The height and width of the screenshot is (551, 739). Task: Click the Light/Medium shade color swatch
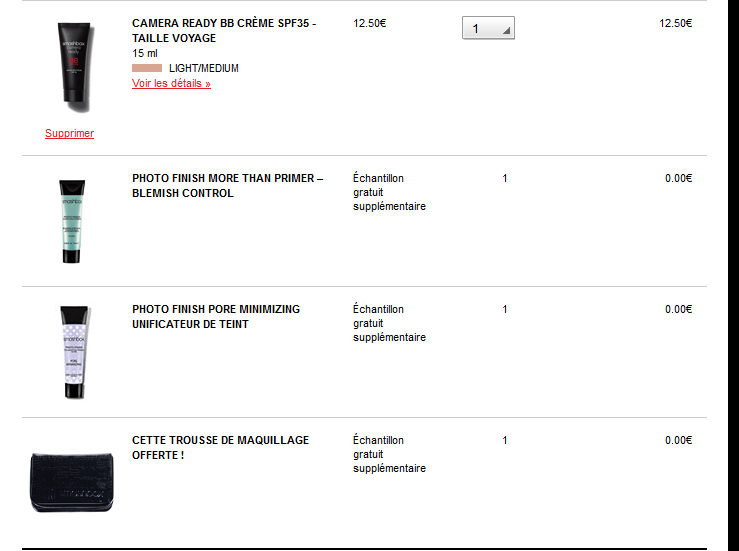147,68
